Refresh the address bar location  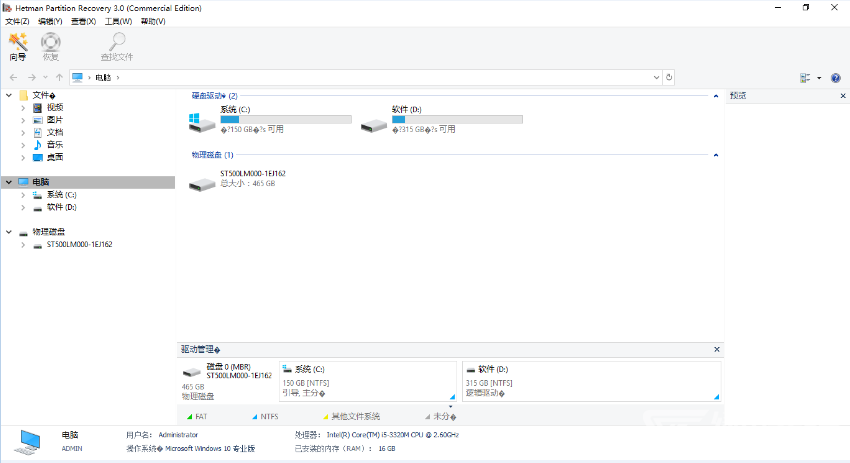click(x=669, y=78)
